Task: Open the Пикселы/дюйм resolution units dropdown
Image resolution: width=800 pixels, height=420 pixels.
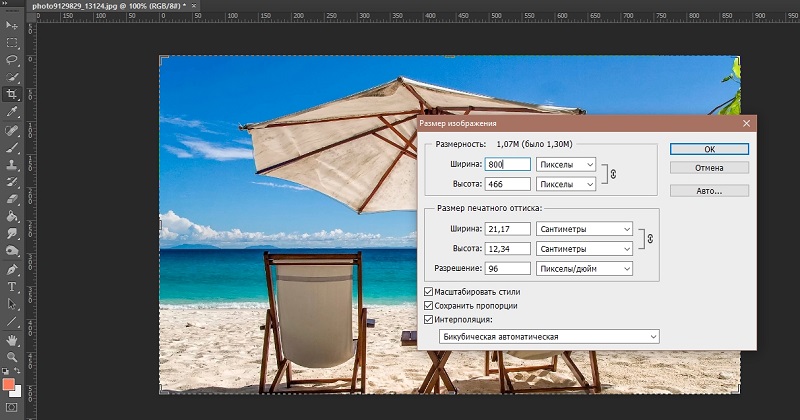Action: pyautogui.click(x=584, y=269)
